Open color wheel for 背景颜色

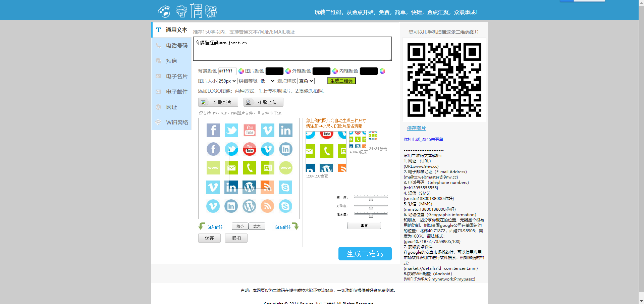point(241,71)
